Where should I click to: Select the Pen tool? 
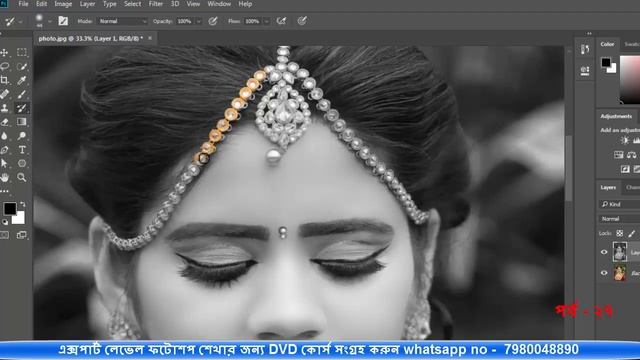pos(4,149)
